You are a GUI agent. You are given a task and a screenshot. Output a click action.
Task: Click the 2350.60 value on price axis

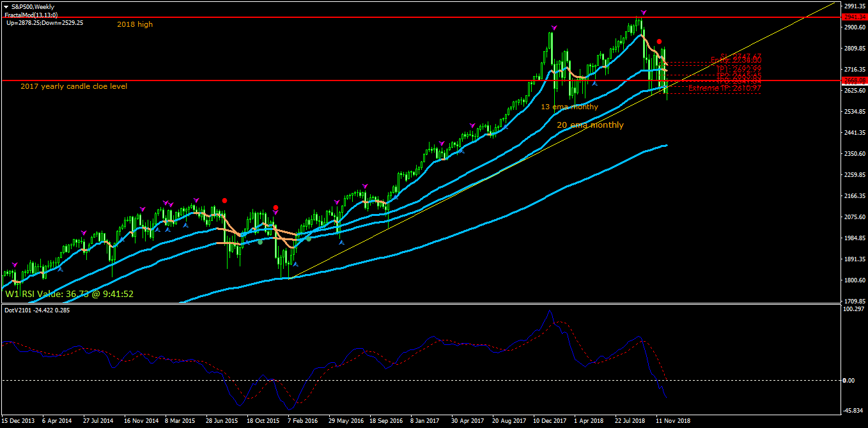tap(855, 154)
